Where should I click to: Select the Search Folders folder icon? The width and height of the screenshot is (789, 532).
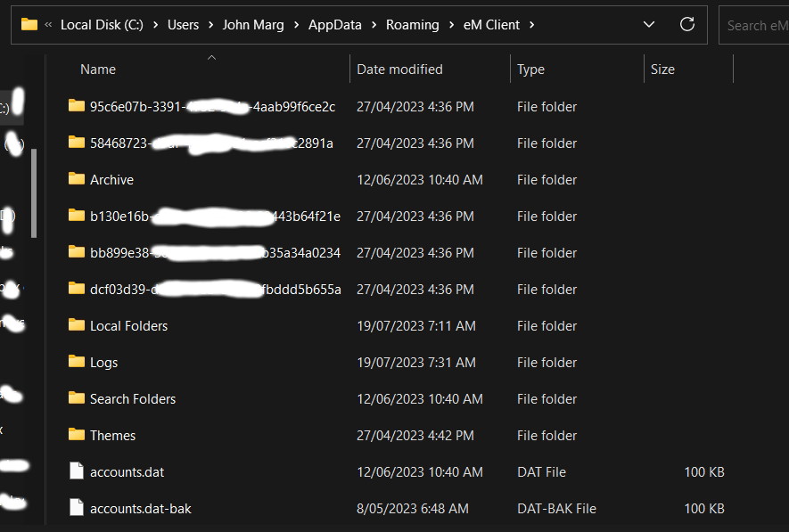pyautogui.click(x=77, y=397)
